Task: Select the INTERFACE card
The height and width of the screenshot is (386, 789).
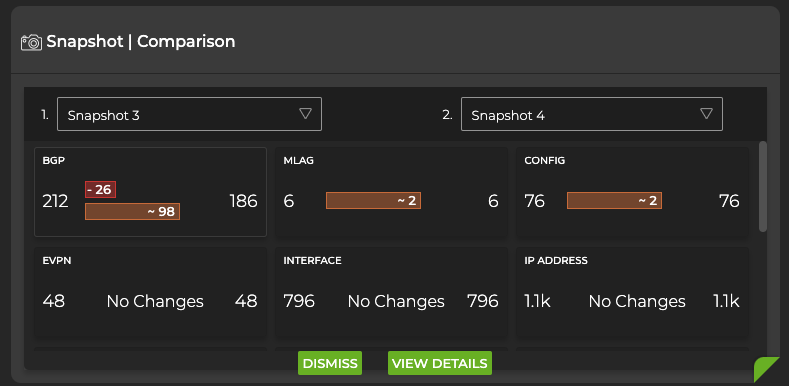Action: pos(391,292)
